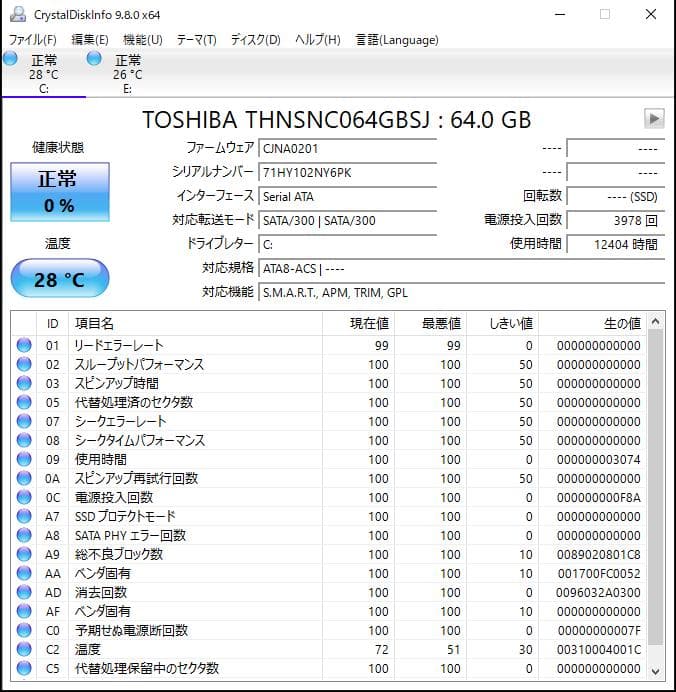Click raw value 000000000F8A in 電源投入回数 row
Image resolution: width=676 pixels, height=692 pixels.
point(598,497)
